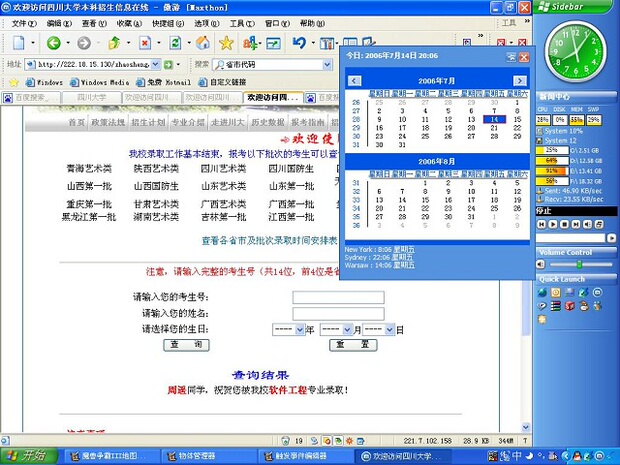Viewport: 620px width, 465px height.
Task: Open the Windows Media bookmark link
Action: pos(100,82)
